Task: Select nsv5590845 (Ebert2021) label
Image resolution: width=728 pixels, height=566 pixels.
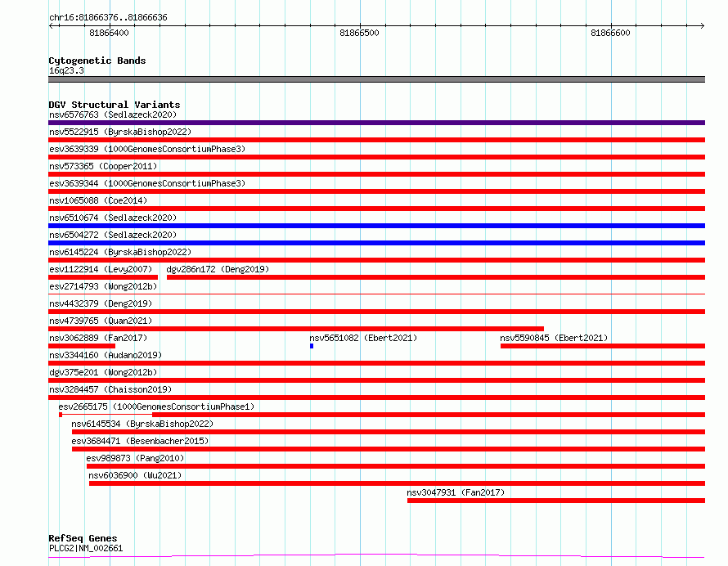Action: point(554,338)
